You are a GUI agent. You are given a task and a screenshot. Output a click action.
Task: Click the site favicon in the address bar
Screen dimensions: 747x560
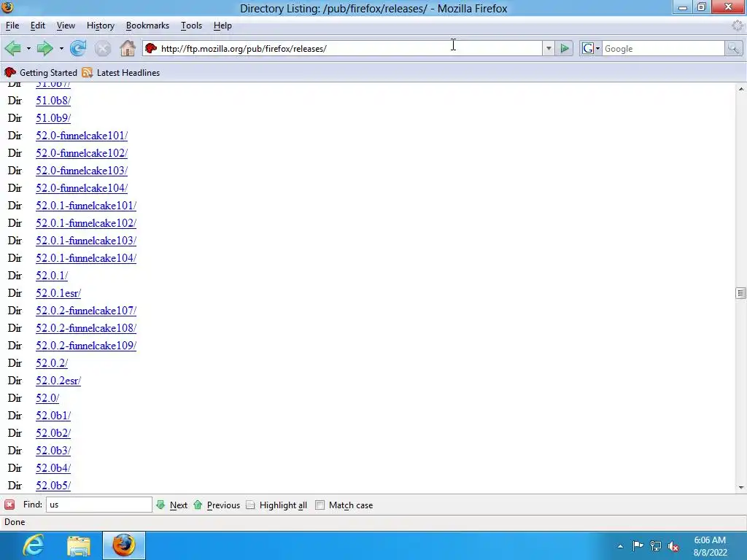(x=151, y=48)
